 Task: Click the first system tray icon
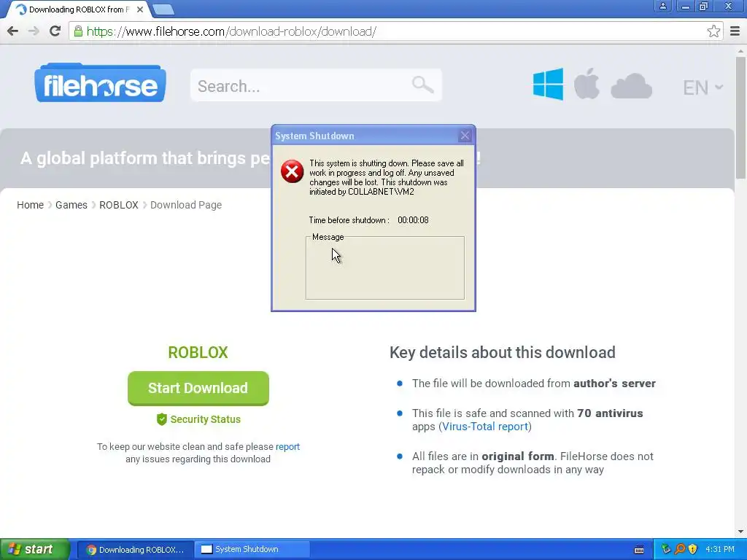tap(665, 550)
